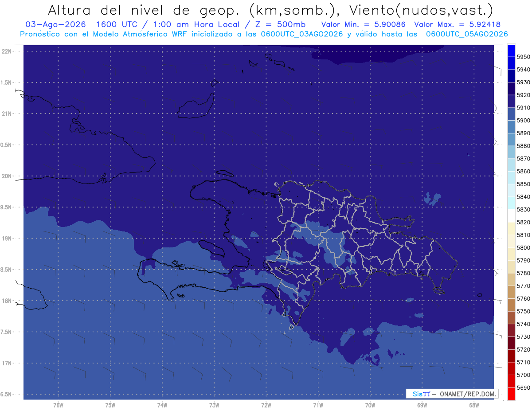Click the 21N latitude axis label
The width and height of the screenshot is (532, 411).
click(8, 114)
